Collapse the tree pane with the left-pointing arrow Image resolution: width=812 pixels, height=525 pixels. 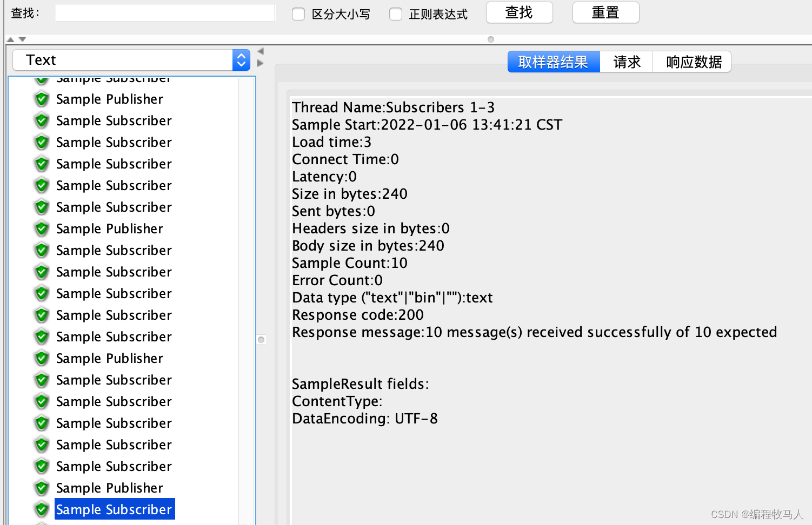(261, 51)
